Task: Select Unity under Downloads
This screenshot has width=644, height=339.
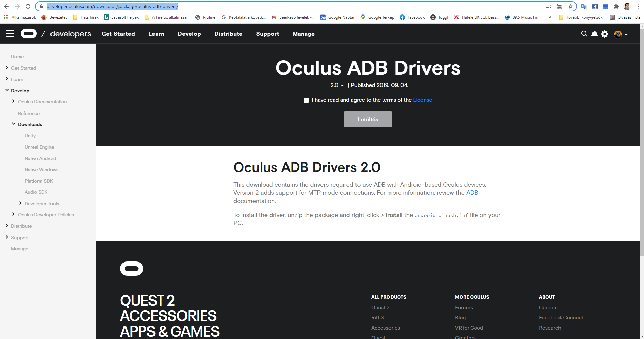Action: tap(30, 136)
